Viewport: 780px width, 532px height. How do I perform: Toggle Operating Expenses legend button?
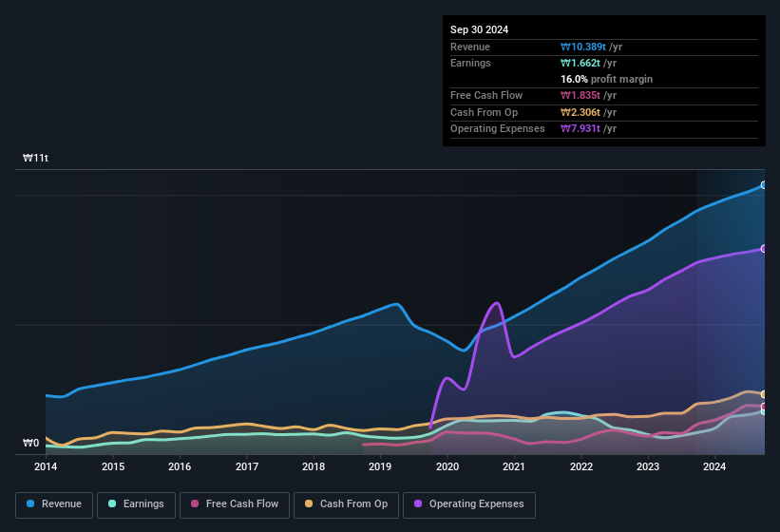pyautogui.click(x=469, y=504)
